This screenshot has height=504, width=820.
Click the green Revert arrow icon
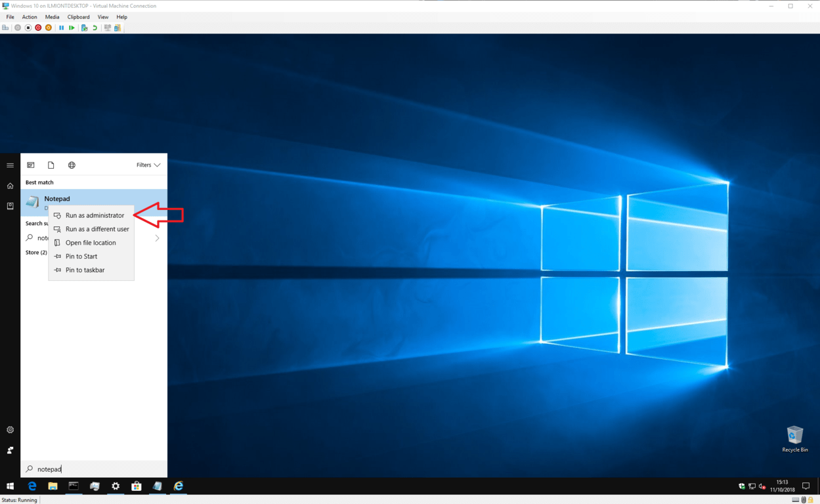point(95,28)
